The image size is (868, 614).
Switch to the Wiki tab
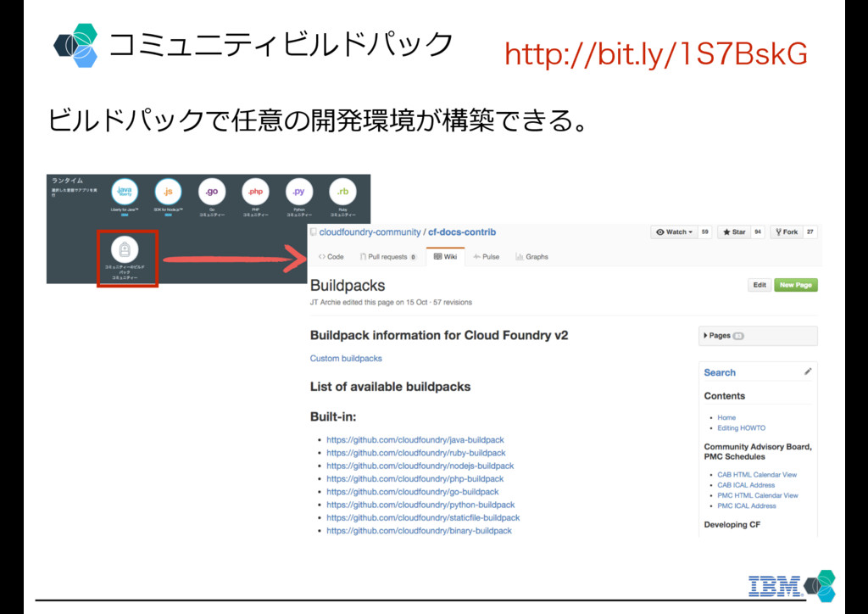(x=446, y=256)
